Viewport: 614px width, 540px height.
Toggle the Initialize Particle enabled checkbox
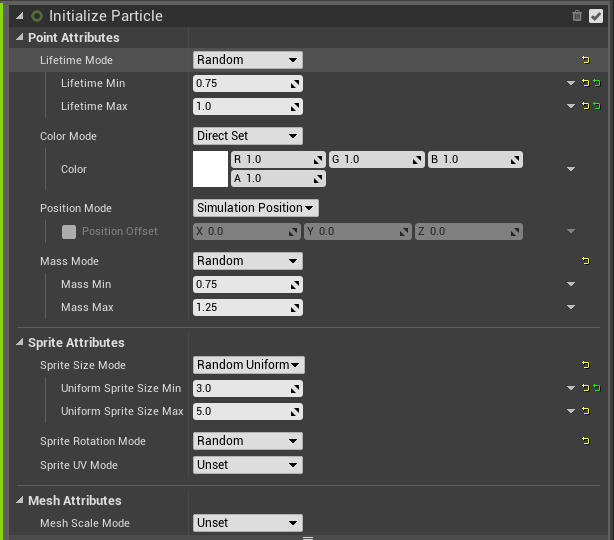coord(596,16)
